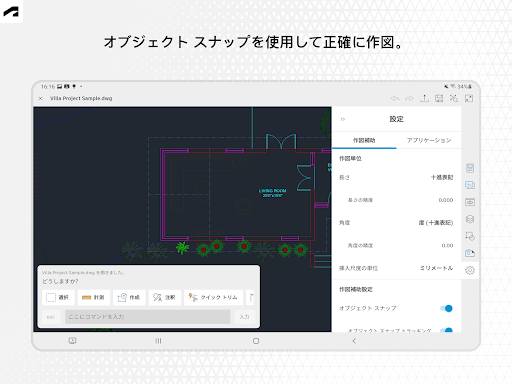Image resolution: width=512 pixels, height=384 pixels.
Task: Toggle the オブジェクト スナップ switch
Action: click(446, 308)
